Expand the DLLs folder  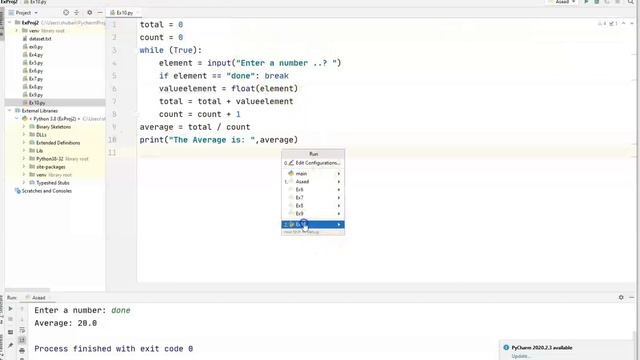pyautogui.click(x=24, y=135)
